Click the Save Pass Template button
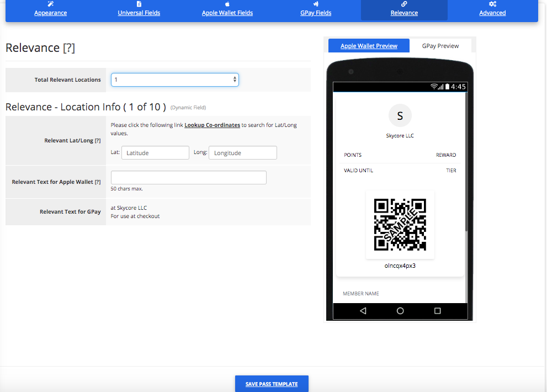 point(272,384)
